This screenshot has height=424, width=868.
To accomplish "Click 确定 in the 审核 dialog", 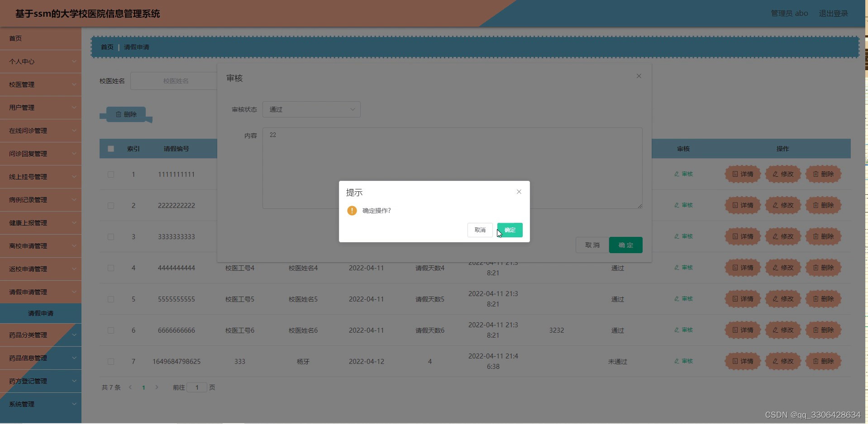I will pos(626,245).
